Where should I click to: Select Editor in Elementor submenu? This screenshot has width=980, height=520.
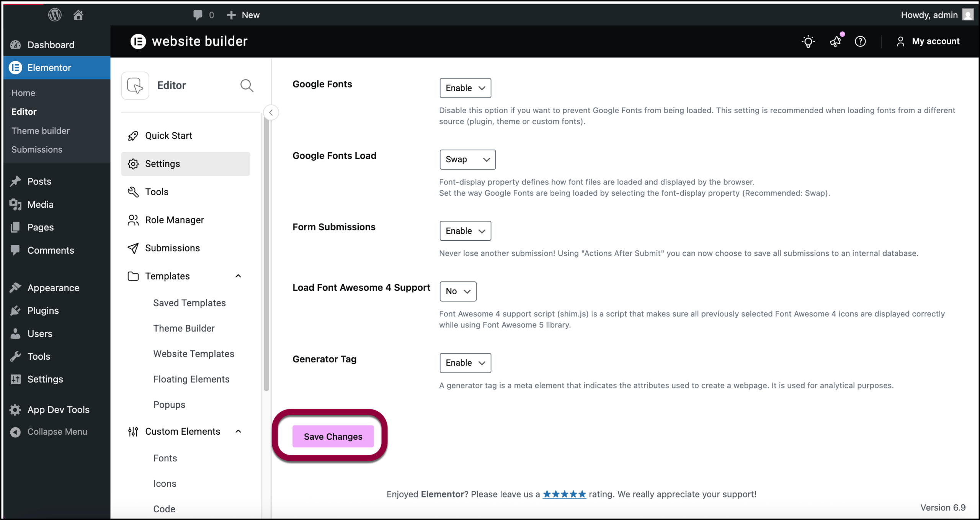coord(24,112)
